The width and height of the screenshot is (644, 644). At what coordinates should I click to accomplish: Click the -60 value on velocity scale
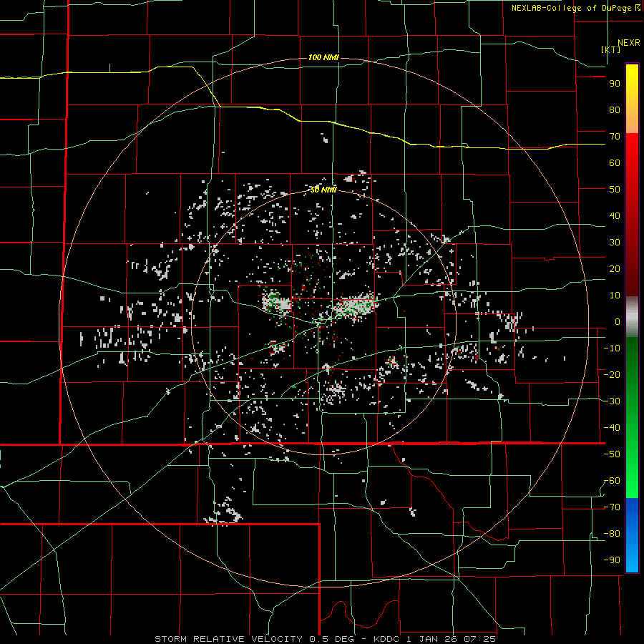[x=612, y=481]
